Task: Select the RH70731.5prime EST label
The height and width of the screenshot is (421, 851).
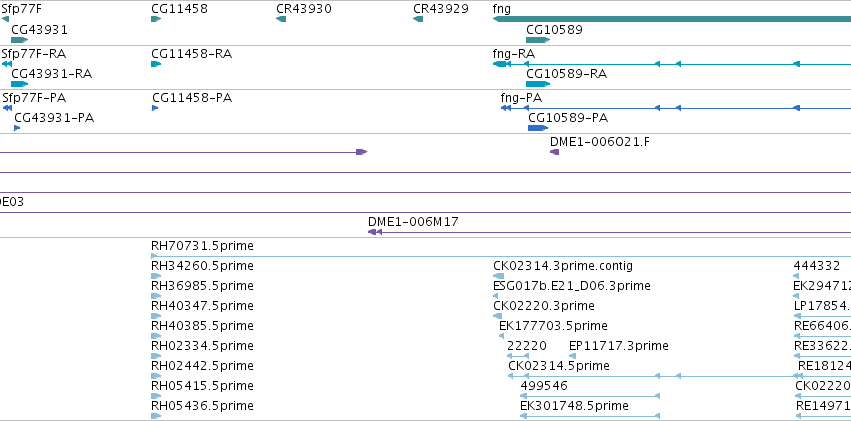Action: pos(202,246)
